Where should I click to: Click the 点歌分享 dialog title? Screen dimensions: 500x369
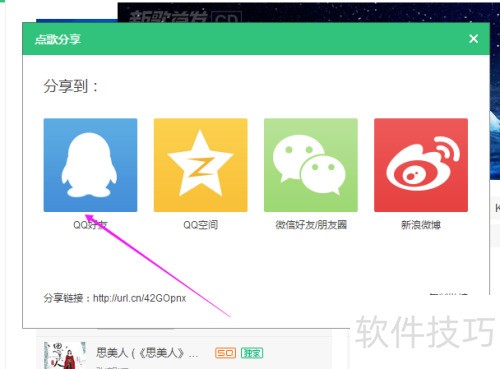pos(58,39)
